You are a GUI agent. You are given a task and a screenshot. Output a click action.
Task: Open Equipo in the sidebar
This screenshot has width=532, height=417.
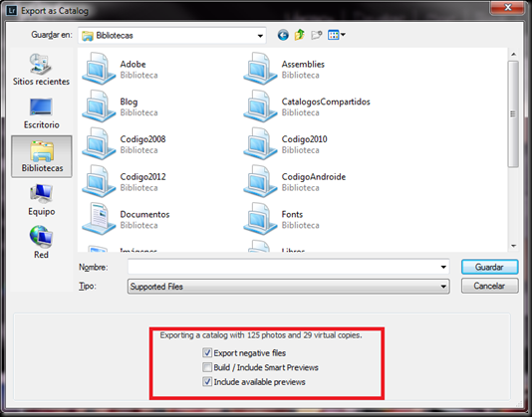41,200
